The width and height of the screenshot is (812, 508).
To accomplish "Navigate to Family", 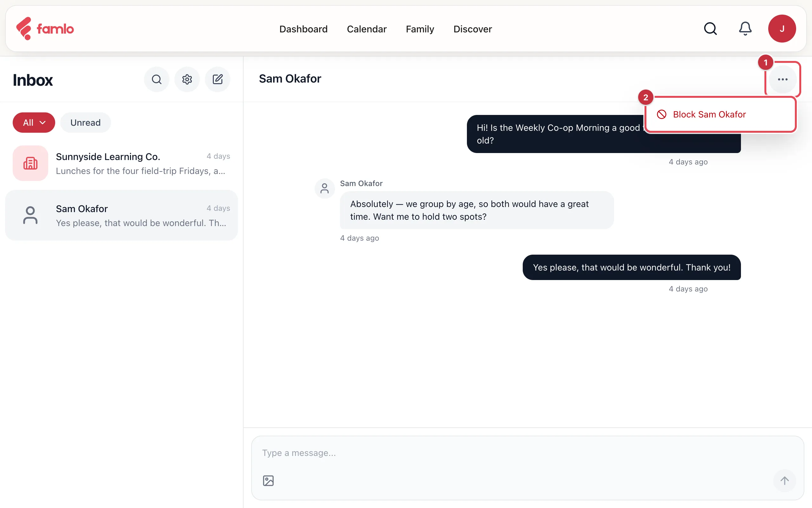I will (x=420, y=29).
